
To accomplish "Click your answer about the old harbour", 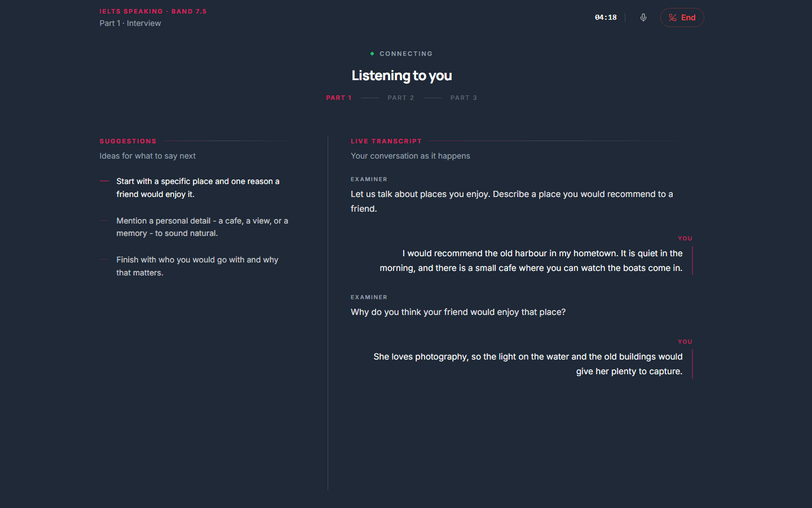I will pos(531,261).
